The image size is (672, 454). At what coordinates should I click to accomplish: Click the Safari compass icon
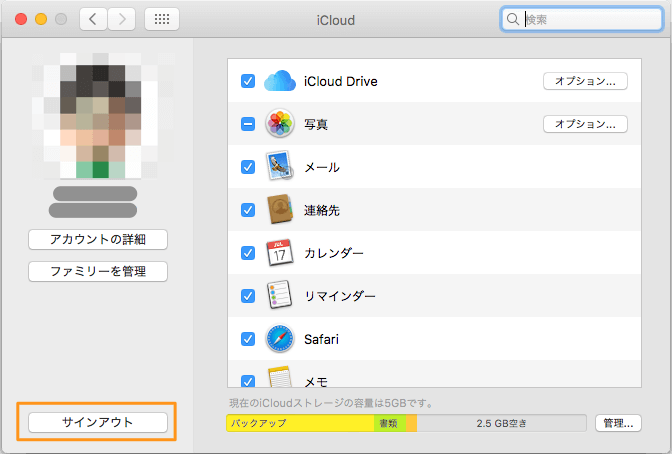(280, 339)
